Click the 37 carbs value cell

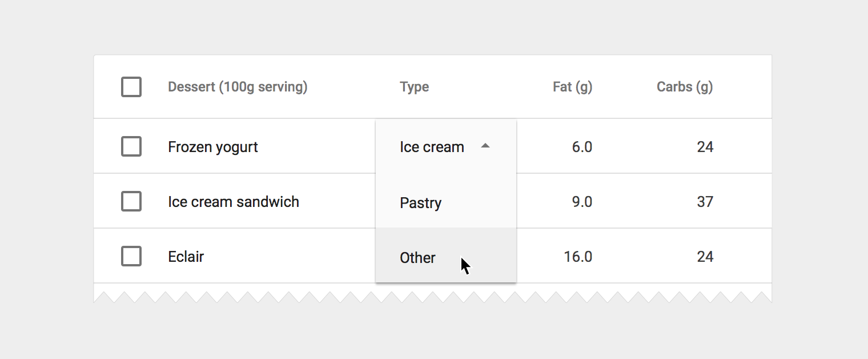(x=705, y=202)
